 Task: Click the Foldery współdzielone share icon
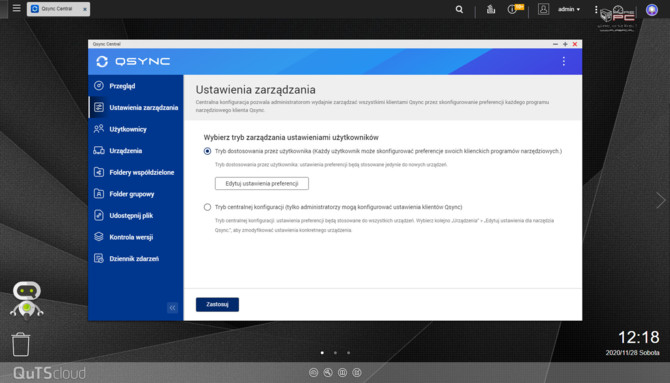(99, 172)
